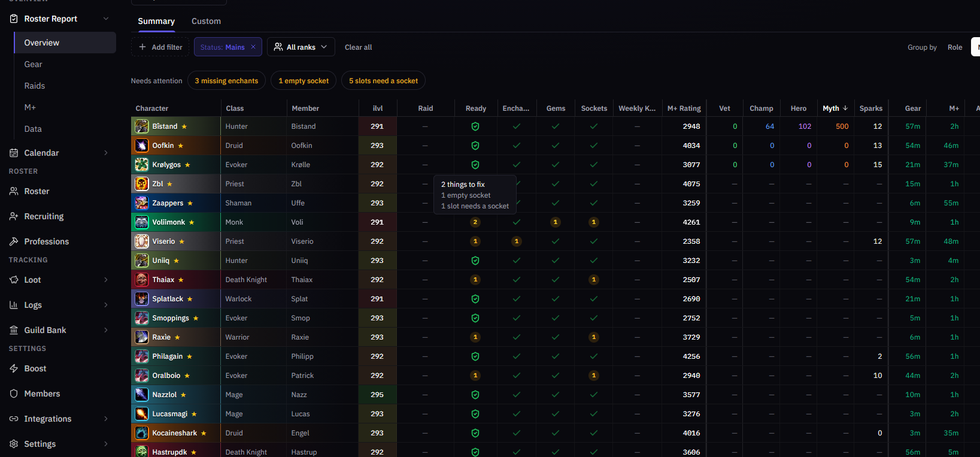
Task: Switch to the Custom tab
Action: [206, 21]
